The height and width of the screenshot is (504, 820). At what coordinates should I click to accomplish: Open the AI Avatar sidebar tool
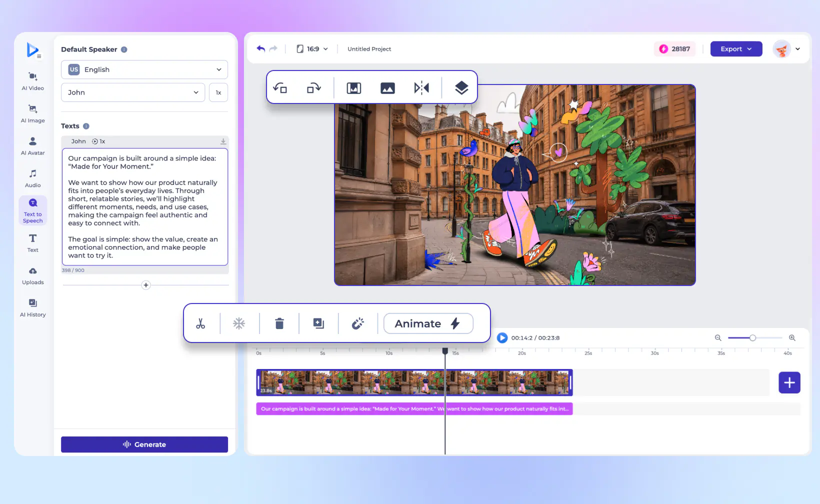pyautogui.click(x=33, y=146)
